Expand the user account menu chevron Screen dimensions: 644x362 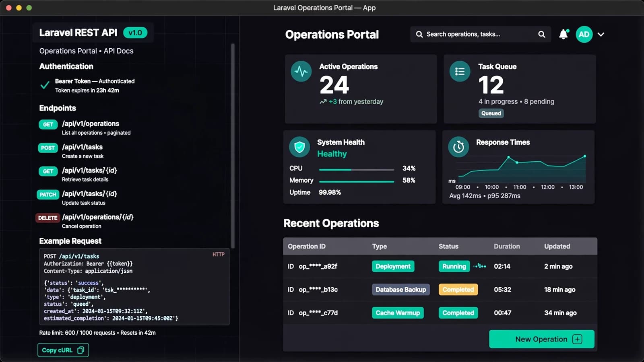pos(601,35)
